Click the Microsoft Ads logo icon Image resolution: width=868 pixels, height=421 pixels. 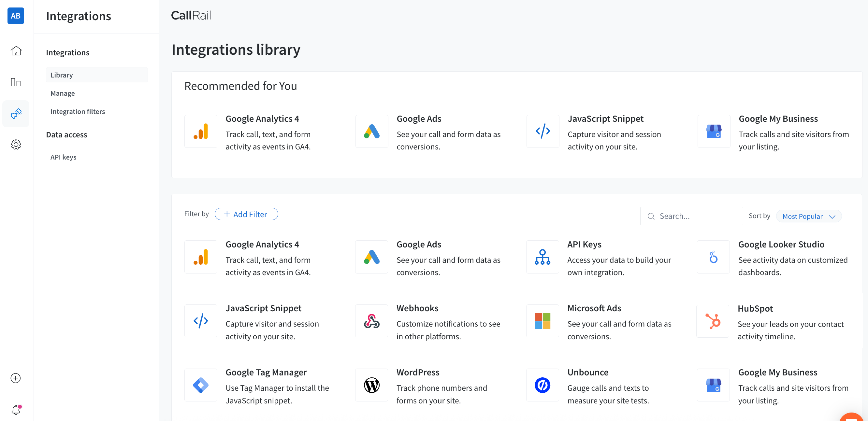click(x=542, y=321)
